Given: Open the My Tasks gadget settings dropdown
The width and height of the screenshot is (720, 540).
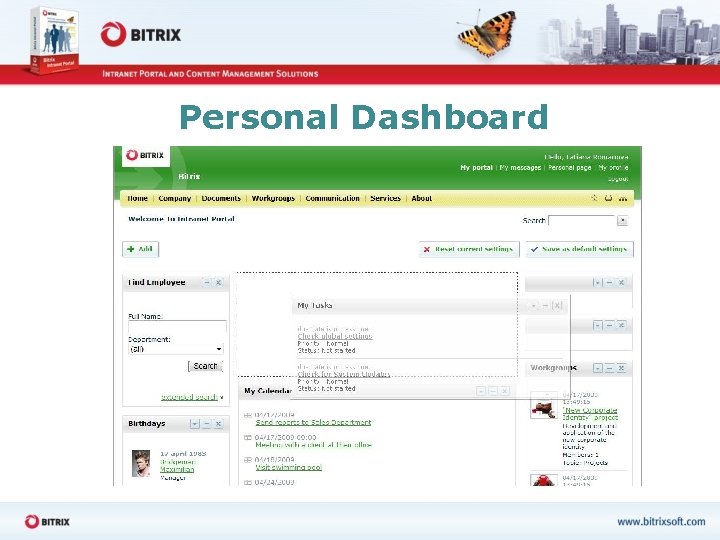Looking at the screenshot, I should (x=534, y=305).
